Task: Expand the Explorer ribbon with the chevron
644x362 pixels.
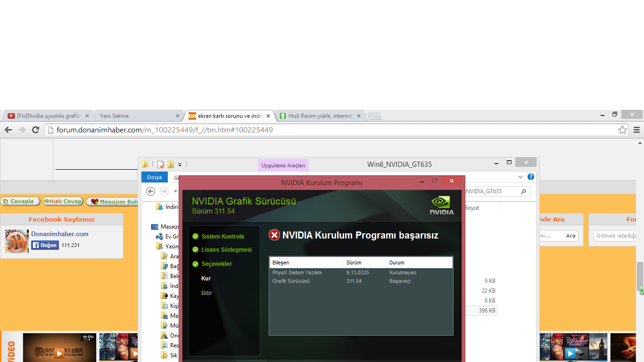Action: (520, 177)
